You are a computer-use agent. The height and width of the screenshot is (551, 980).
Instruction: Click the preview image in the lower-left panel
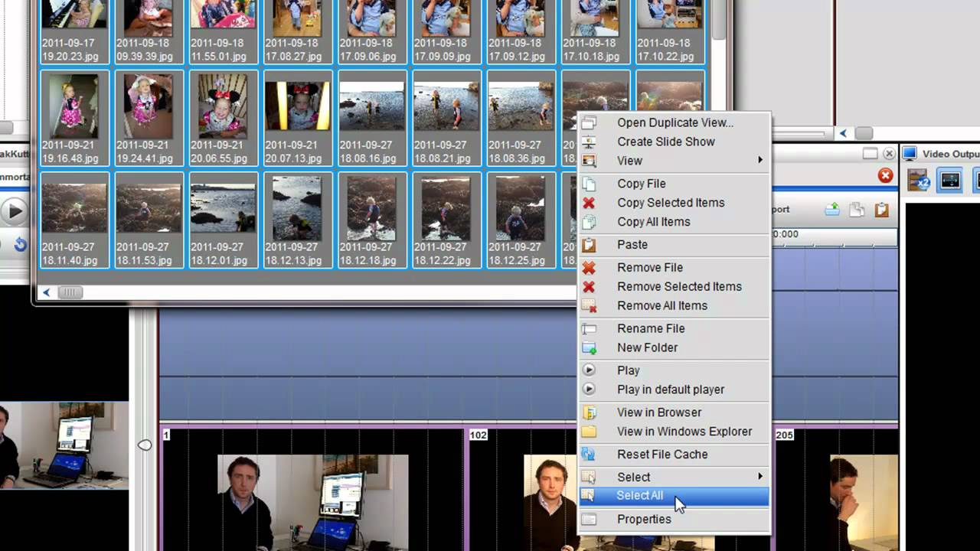tap(64, 446)
